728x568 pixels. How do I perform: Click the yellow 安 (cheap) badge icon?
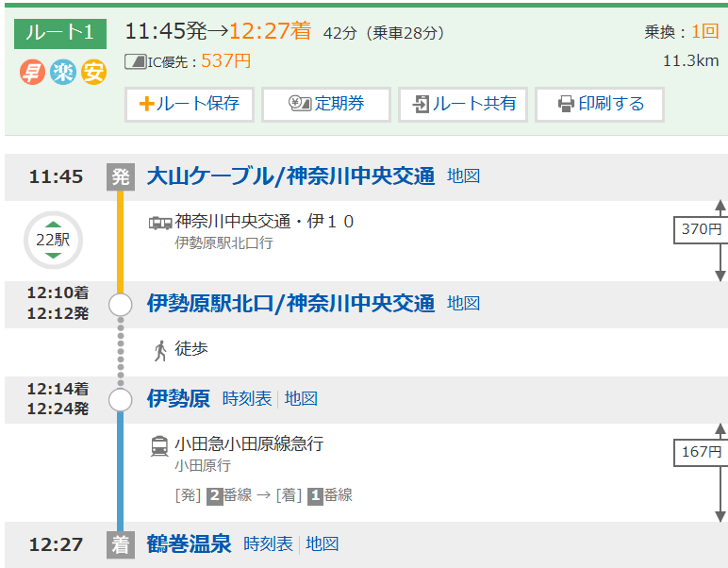[x=93, y=72]
